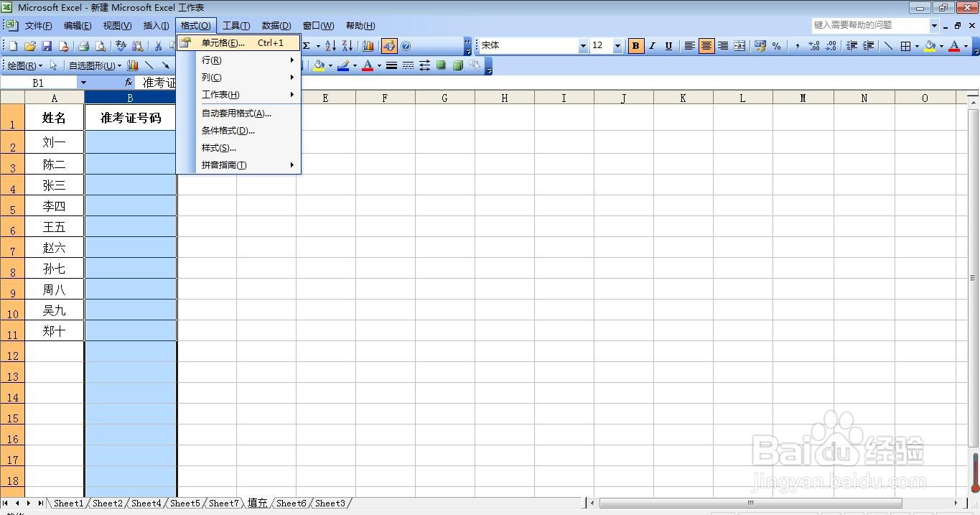
Task: Apply Comma style icon
Action: [797, 46]
